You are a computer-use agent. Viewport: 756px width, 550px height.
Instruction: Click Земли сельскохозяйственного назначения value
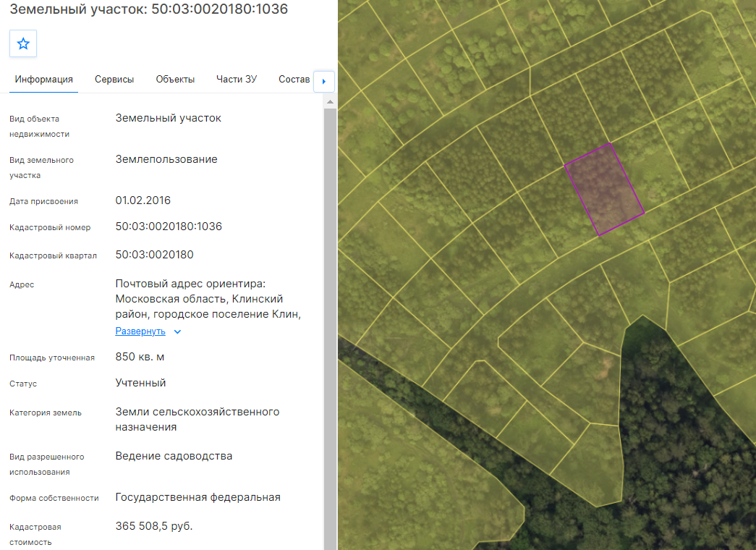[198, 419]
